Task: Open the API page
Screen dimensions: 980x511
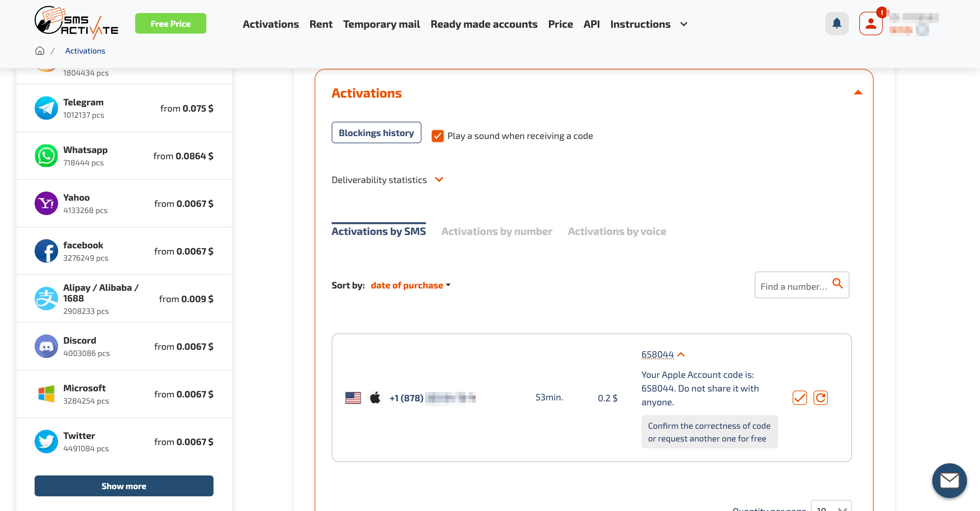Action: (592, 24)
